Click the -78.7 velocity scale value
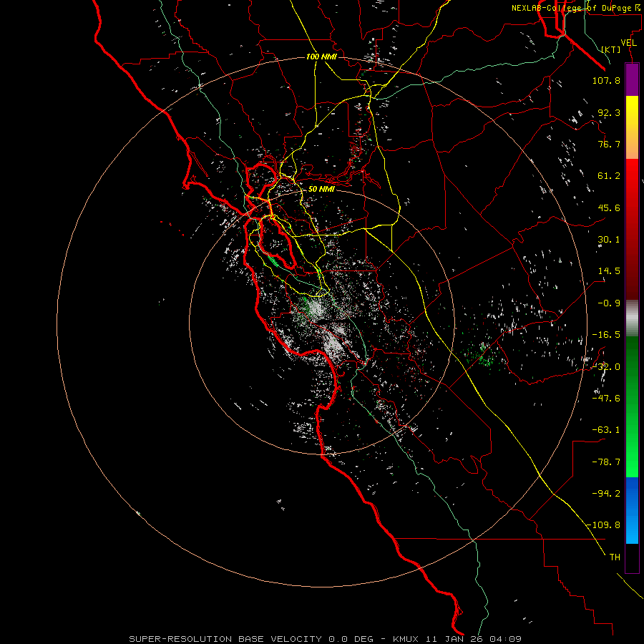 pyautogui.click(x=606, y=462)
